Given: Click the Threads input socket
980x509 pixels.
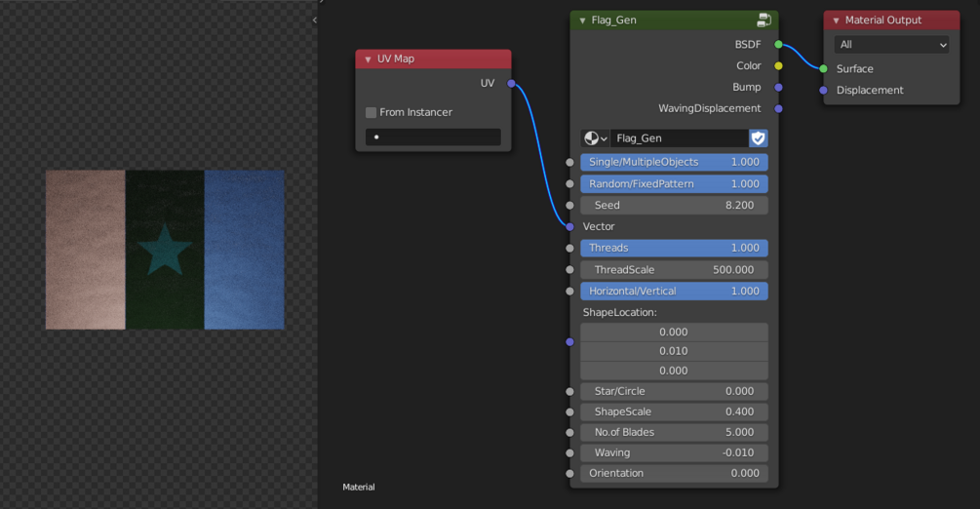Looking at the screenshot, I should 569,249.
